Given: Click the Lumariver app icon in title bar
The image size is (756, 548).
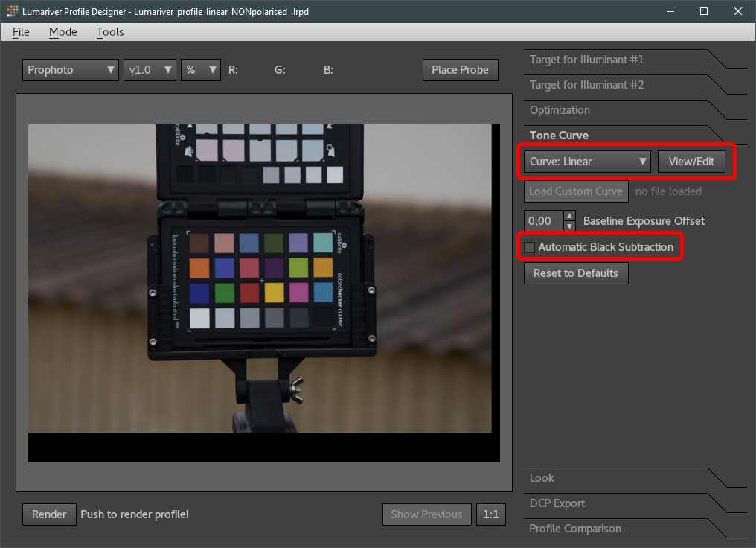Looking at the screenshot, I should click(x=12, y=11).
